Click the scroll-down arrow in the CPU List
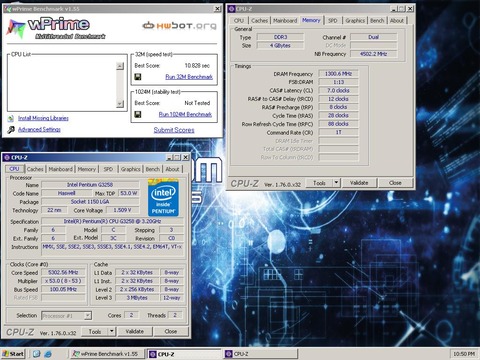 click(x=120, y=104)
